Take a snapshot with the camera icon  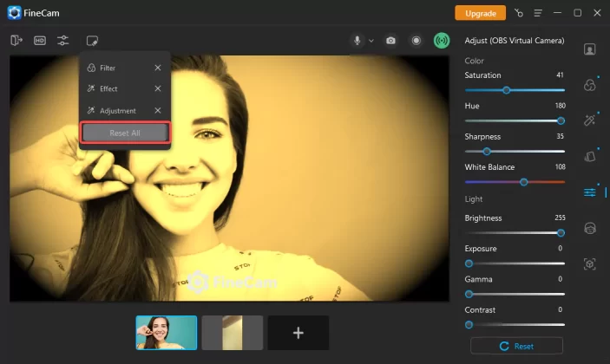pyautogui.click(x=391, y=41)
